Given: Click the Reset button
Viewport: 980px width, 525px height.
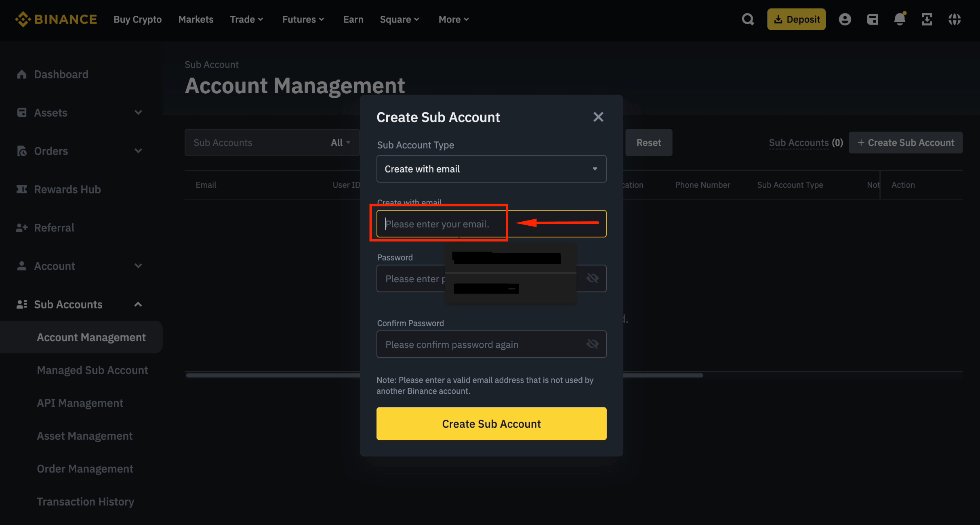Looking at the screenshot, I should pos(648,142).
